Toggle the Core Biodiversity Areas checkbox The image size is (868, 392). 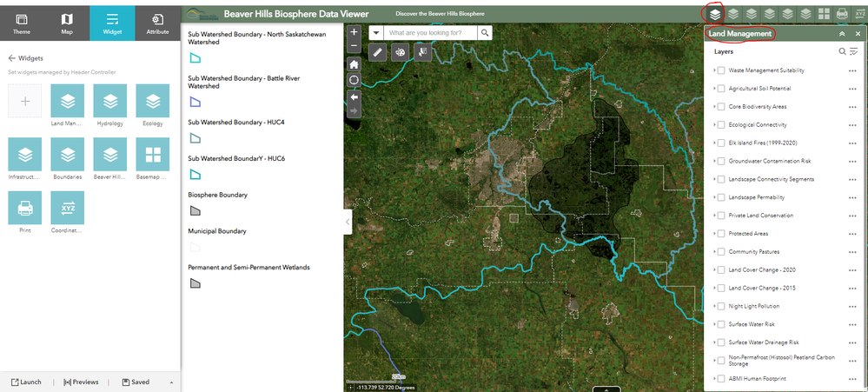tap(721, 106)
